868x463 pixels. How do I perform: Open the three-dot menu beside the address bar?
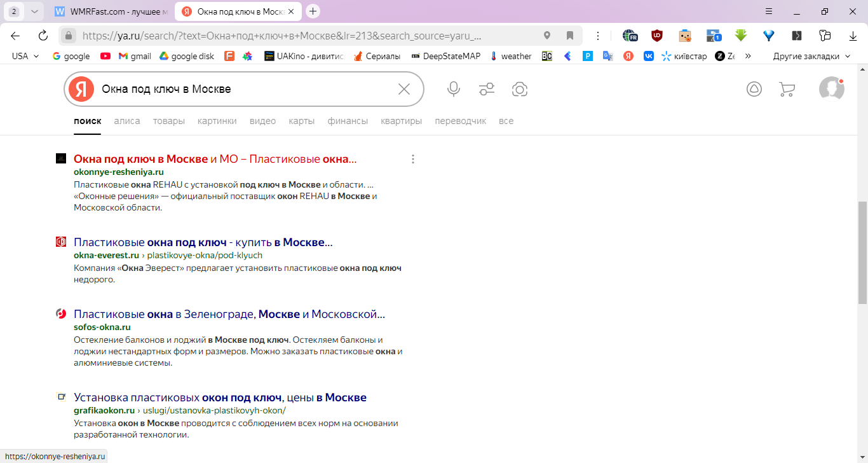[x=598, y=36]
